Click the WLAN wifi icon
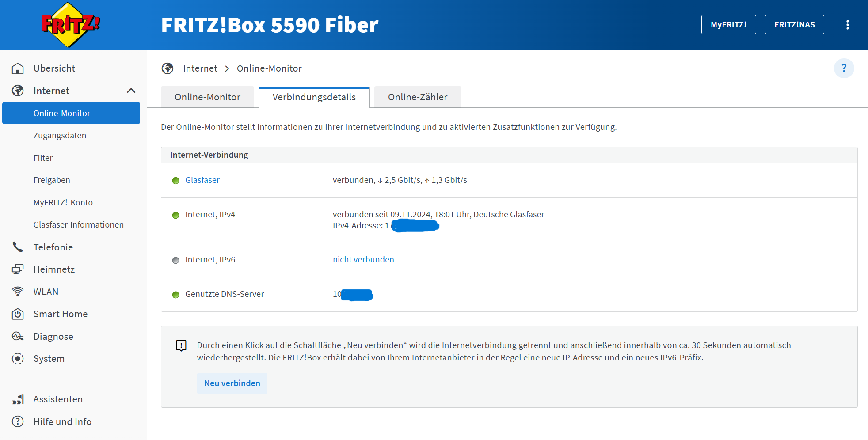The width and height of the screenshot is (868, 440). coord(18,292)
